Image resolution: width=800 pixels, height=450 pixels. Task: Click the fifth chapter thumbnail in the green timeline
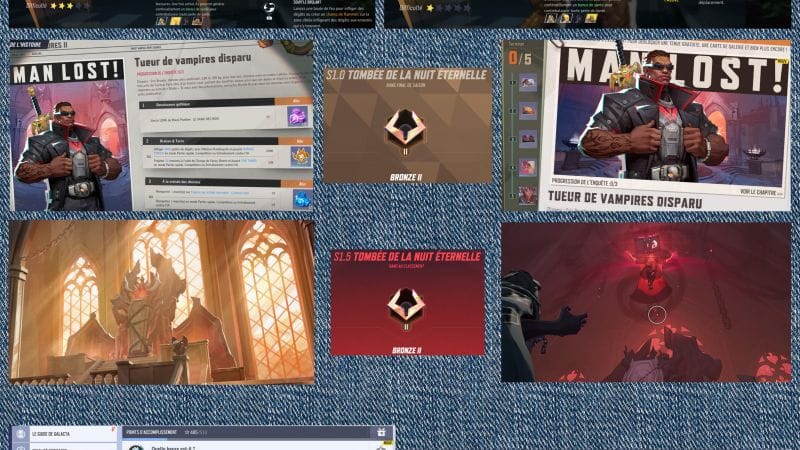pos(528,195)
